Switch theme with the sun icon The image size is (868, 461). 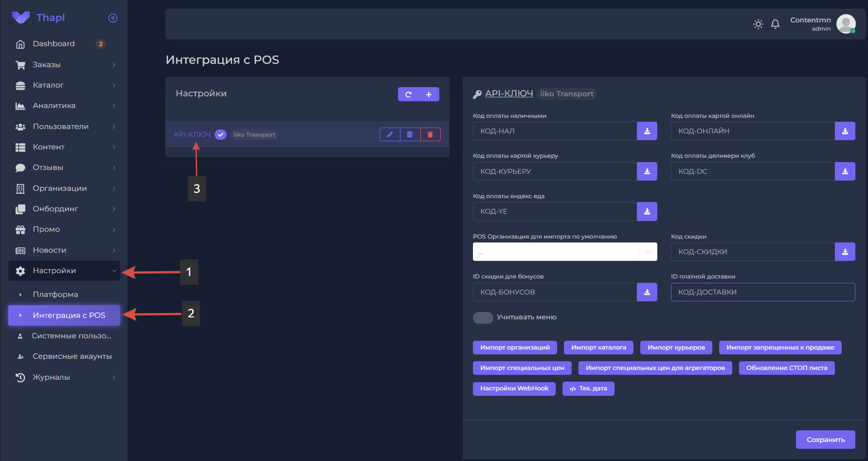tap(758, 24)
